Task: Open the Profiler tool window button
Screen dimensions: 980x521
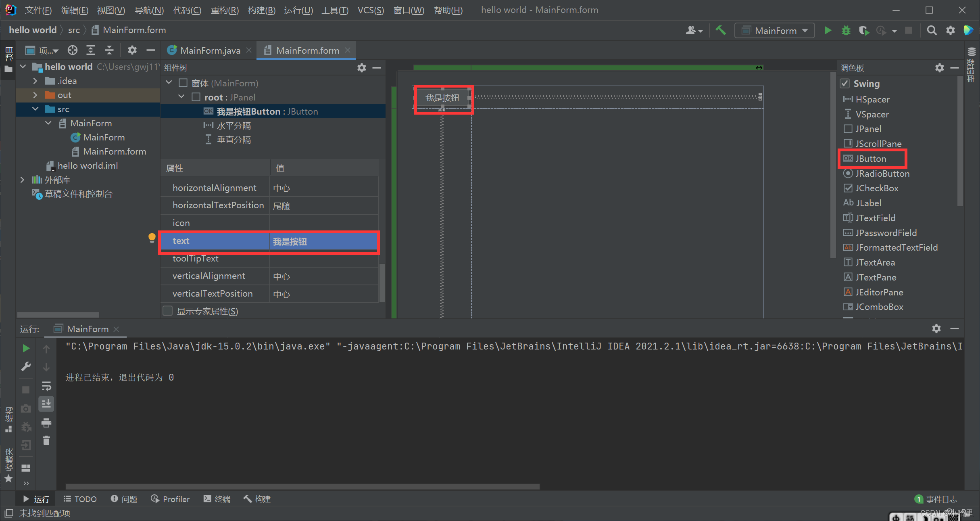Action: click(x=170, y=499)
